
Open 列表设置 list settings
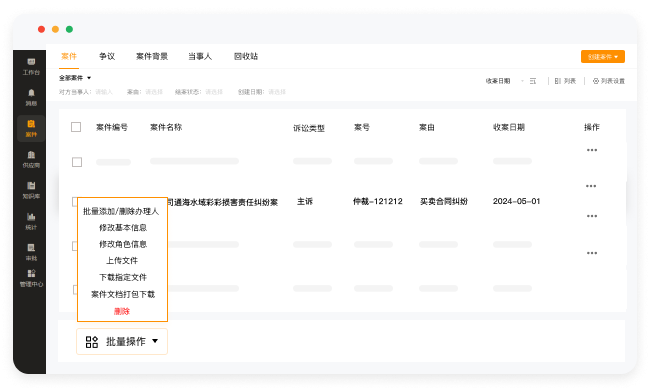coord(608,81)
